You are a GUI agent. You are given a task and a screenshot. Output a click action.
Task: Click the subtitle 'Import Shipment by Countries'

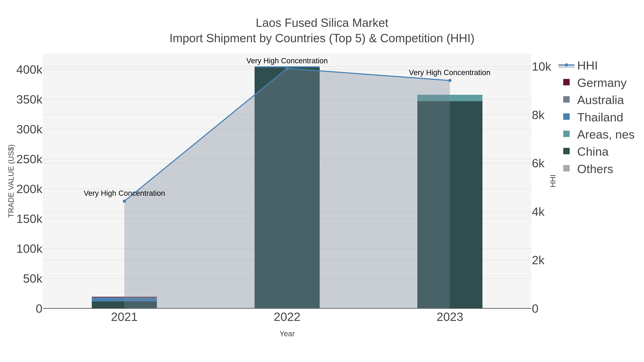point(248,38)
